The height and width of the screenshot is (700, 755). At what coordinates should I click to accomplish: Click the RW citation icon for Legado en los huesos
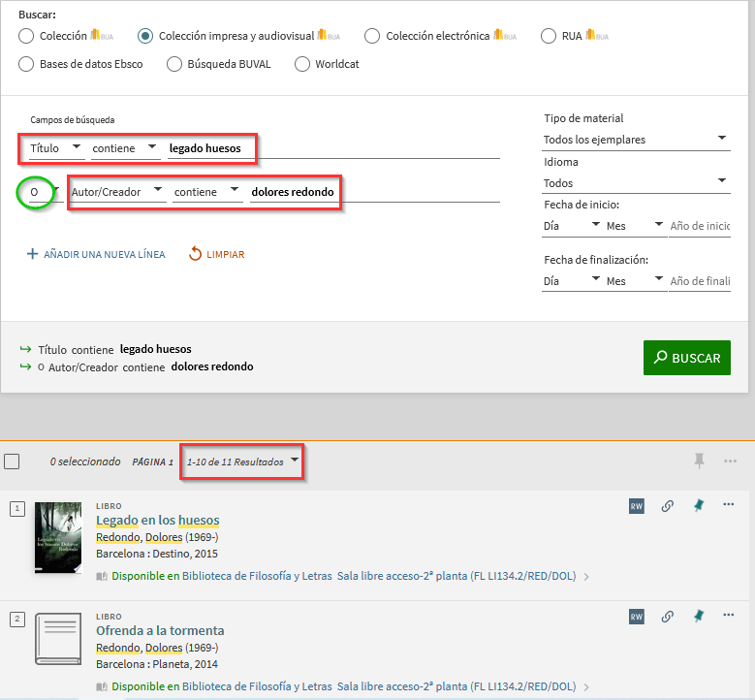[636, 506]
